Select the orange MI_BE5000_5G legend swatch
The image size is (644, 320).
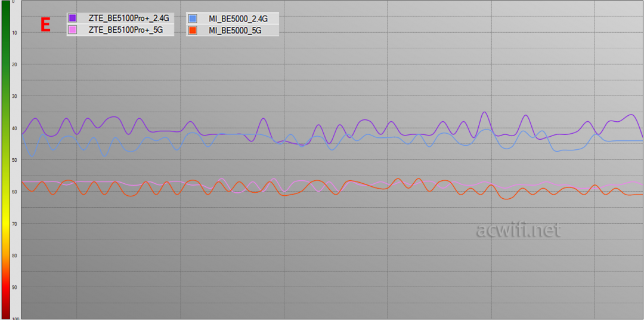coord(193,30)
